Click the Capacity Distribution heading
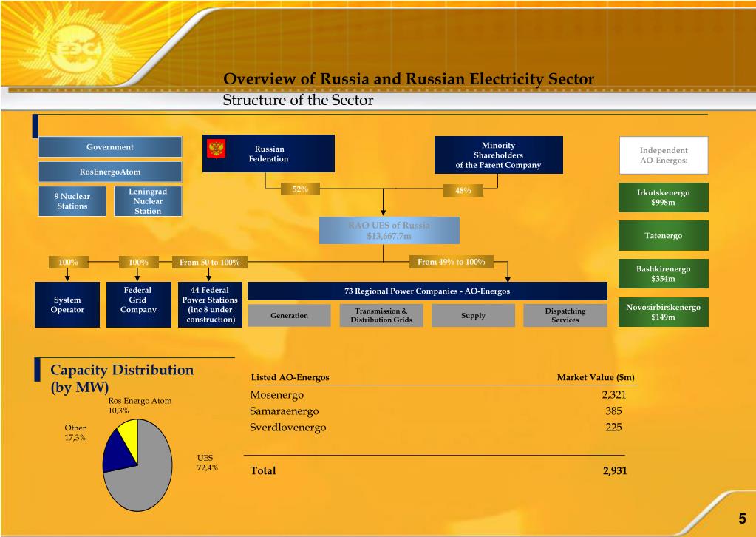Screen dimensions: 756x537 (x=122, y=378)
